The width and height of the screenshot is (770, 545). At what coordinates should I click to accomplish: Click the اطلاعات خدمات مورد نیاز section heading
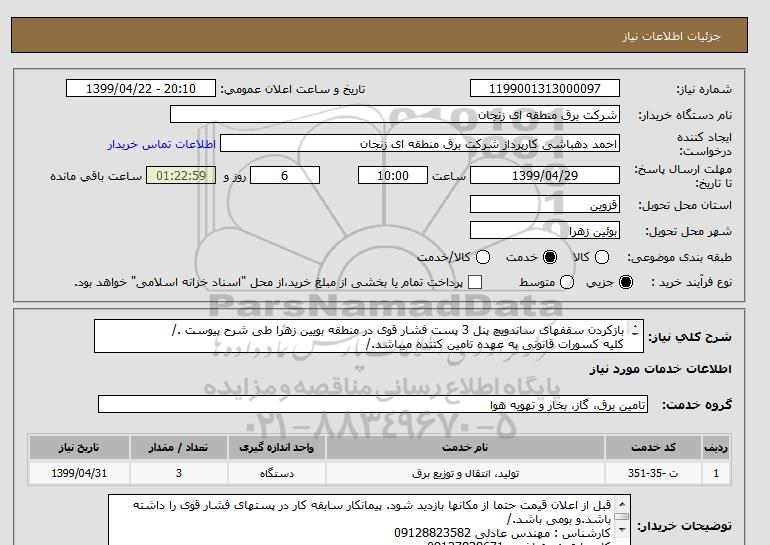click(660, 369)
